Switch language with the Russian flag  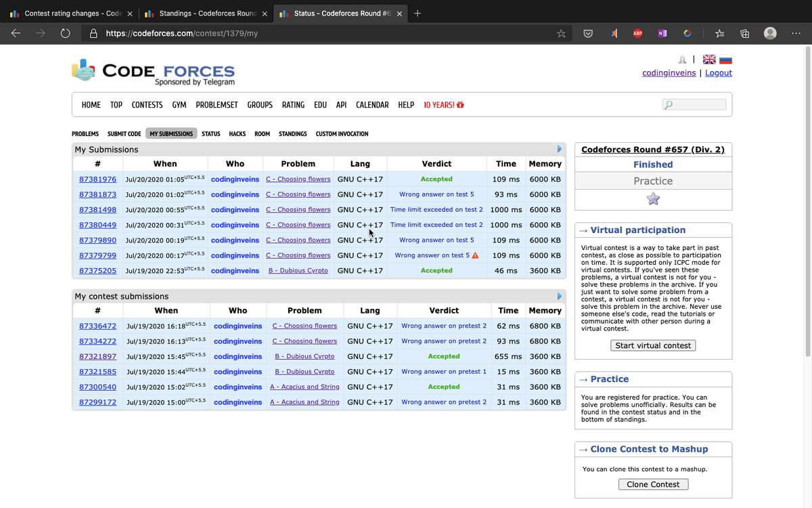[725, 60]
